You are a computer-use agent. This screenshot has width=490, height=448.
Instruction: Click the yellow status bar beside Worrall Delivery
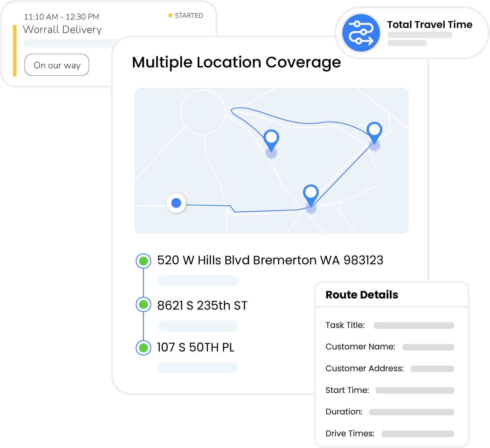click(x=15, y=51)
